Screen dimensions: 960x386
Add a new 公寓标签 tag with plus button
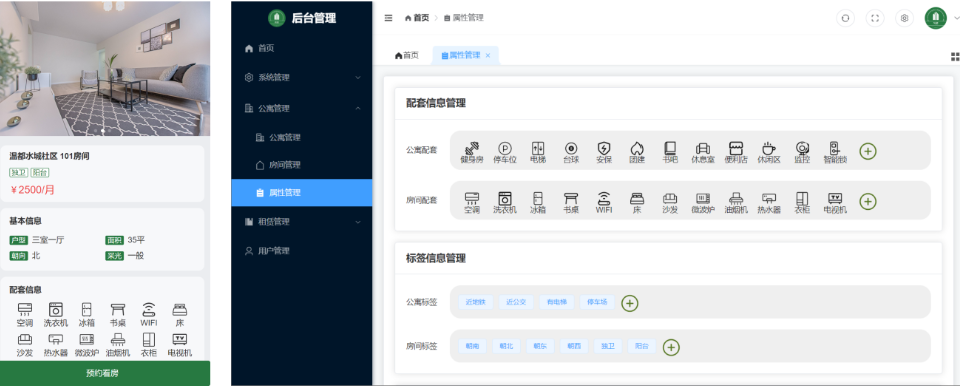pos(630,303)
